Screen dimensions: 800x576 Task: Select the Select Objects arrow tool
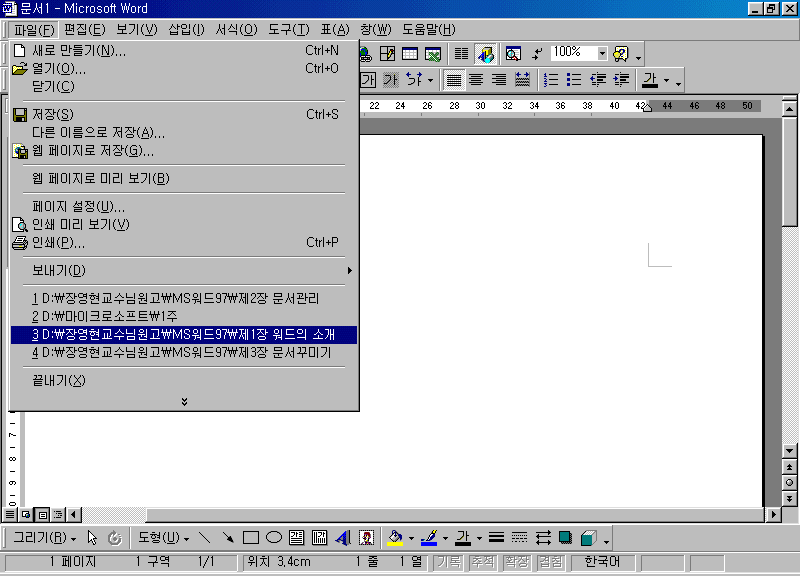tap(92, 538)
